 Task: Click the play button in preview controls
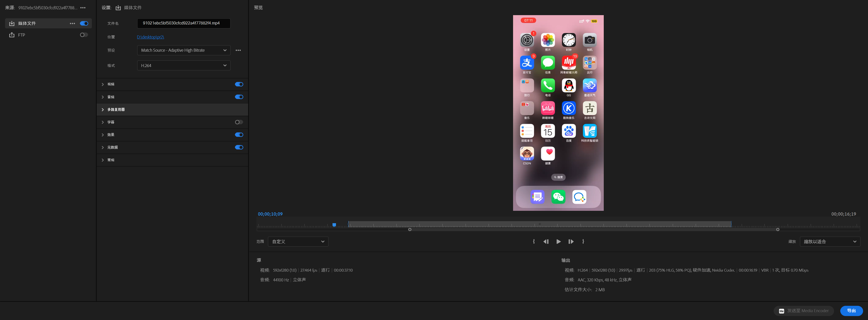point(558,242)
